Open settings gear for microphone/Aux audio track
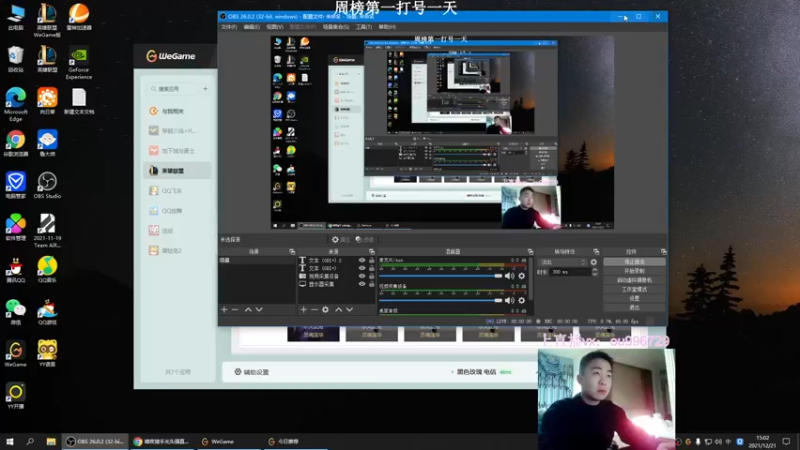Screen dimensions: 800x450 [521, 276]
